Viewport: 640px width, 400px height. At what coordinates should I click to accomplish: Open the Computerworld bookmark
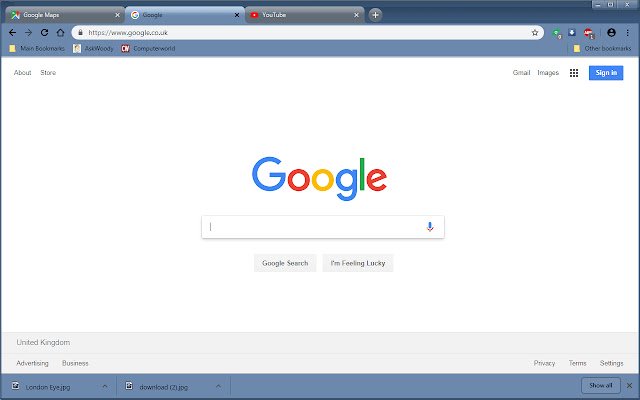pyautogui.click(x=148, y=49)
